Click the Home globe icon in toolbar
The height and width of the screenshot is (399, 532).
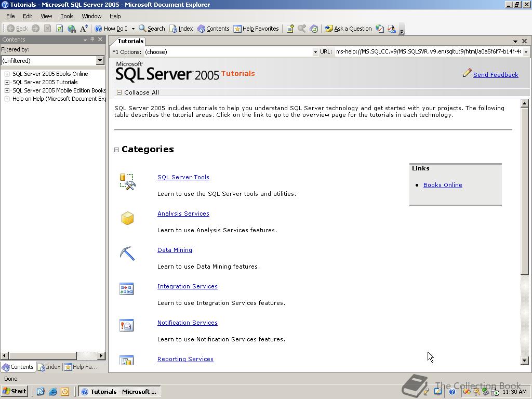coord(72,29)
